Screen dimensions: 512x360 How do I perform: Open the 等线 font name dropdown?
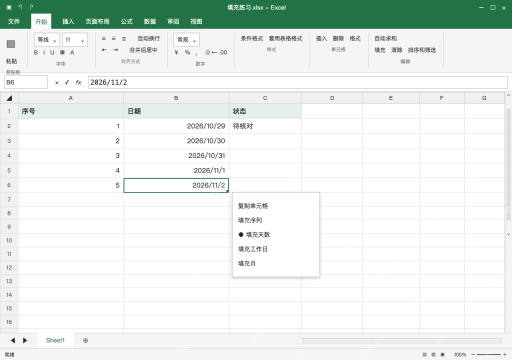[47, 40]
